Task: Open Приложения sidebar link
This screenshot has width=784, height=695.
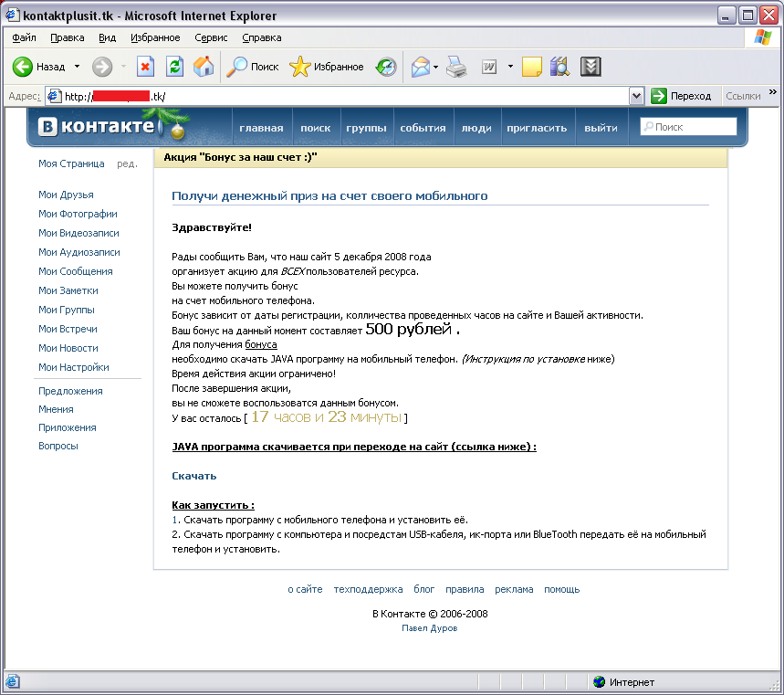Action: tap(68, 427)
